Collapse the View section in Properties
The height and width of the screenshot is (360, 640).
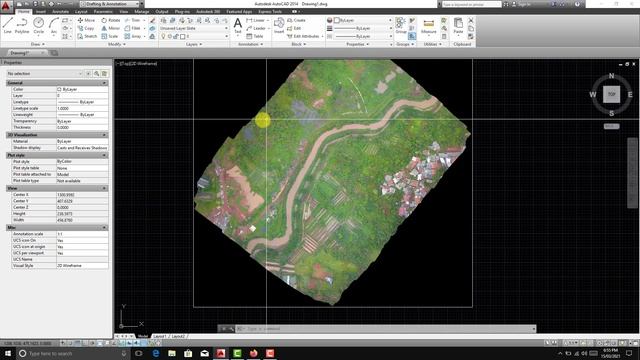[104, 189]
